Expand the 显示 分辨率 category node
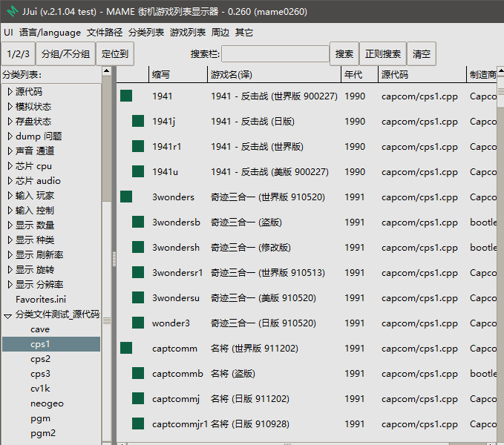The height and width of the screenshot is (445, 504). tap(10, 285)
